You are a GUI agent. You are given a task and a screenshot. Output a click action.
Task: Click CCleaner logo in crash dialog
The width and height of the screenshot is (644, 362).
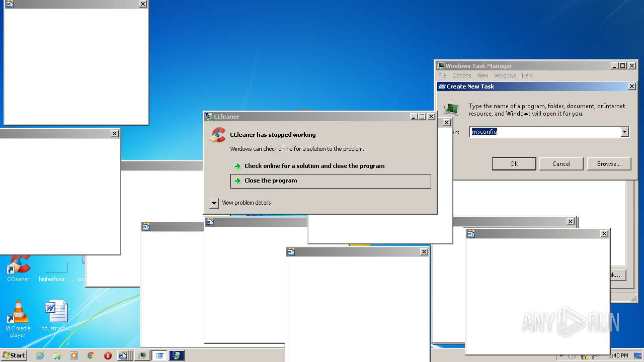pos(217,135)
